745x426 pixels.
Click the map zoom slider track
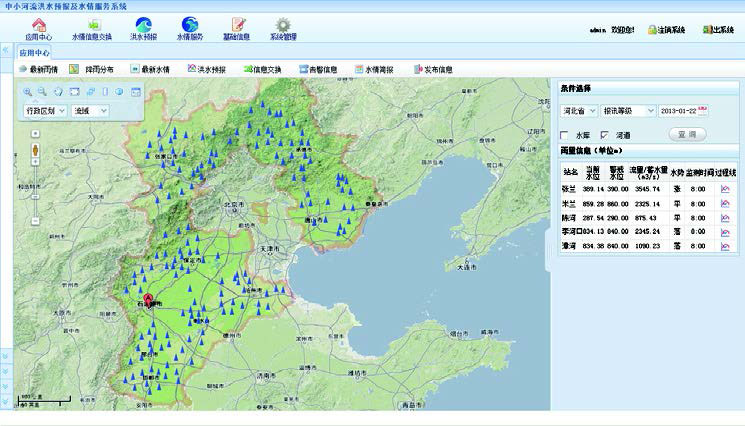click(x=36, y=180)
